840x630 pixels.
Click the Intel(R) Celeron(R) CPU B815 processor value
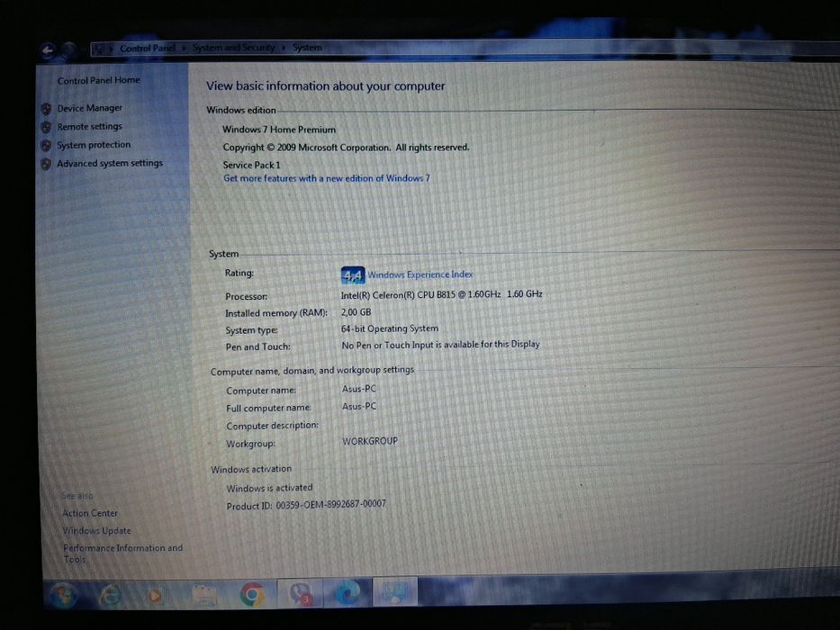(441, 294)
